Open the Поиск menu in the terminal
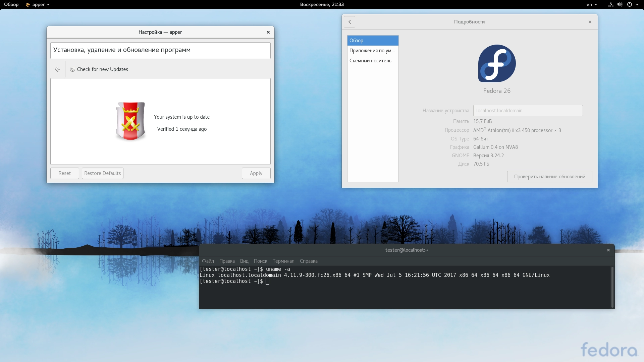The height and width of the screenshot is (362, 644). pyautogui.click(x=261, y=261)
